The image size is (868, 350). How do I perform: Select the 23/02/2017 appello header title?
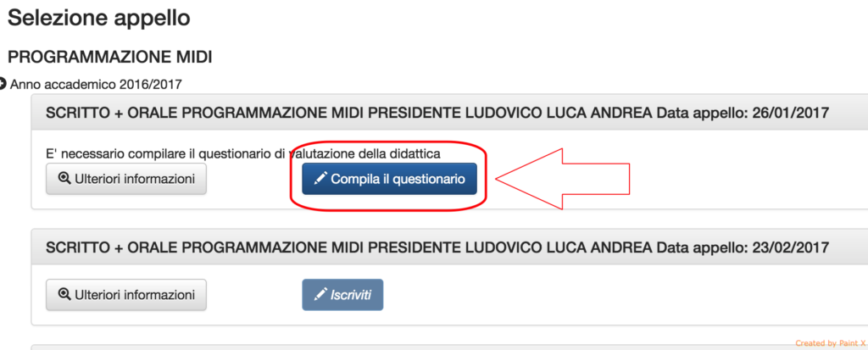tap(437, 247)
